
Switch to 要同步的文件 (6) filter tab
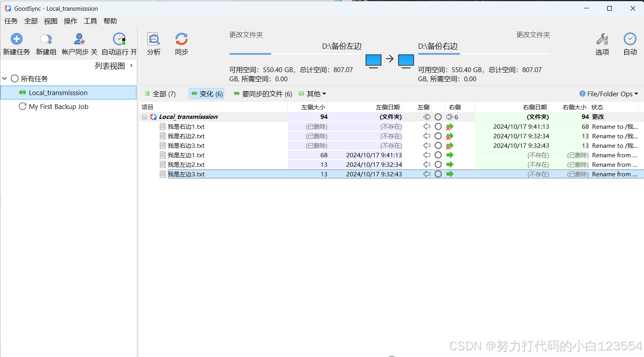click(x=263, y=94)
